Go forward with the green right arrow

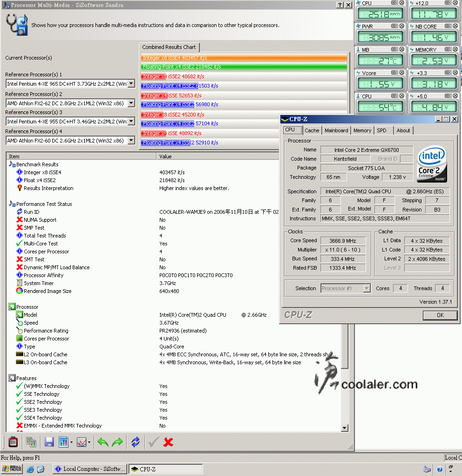(x=117, y=442)
